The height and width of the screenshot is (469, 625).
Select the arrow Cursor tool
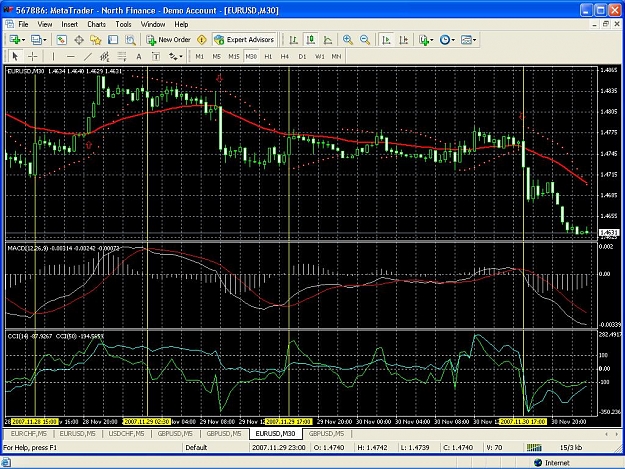pos(15,56)
